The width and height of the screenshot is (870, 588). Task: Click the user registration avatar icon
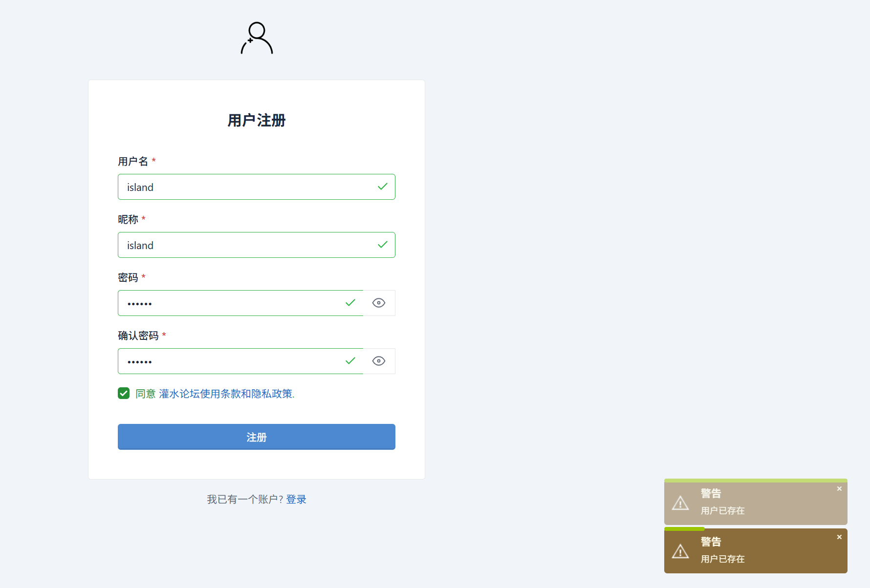point(257,38)
